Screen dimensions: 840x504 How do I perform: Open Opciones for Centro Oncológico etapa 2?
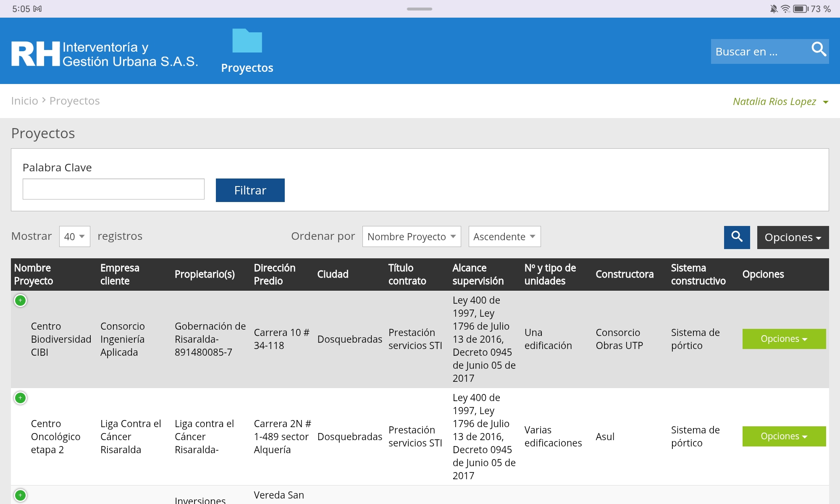tap(784, 436)
